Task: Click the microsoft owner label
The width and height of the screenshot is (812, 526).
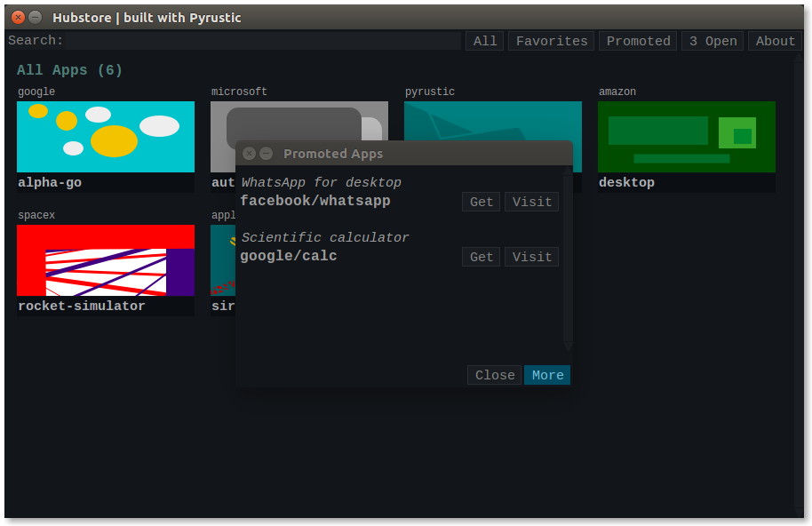Action: tap(239, 92)
